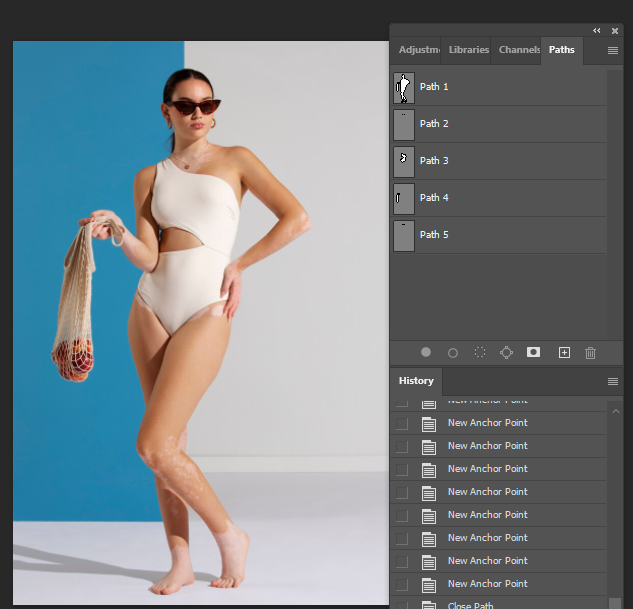Click the Path 5 name

point(434,235)
